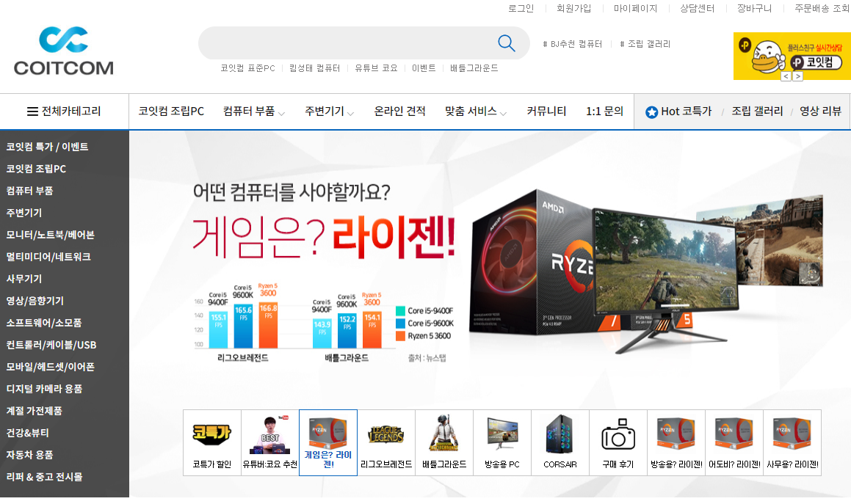851x504 pixels.
Task: Click the # 조립 갤러리 tag link
Action: click(645, 44)
